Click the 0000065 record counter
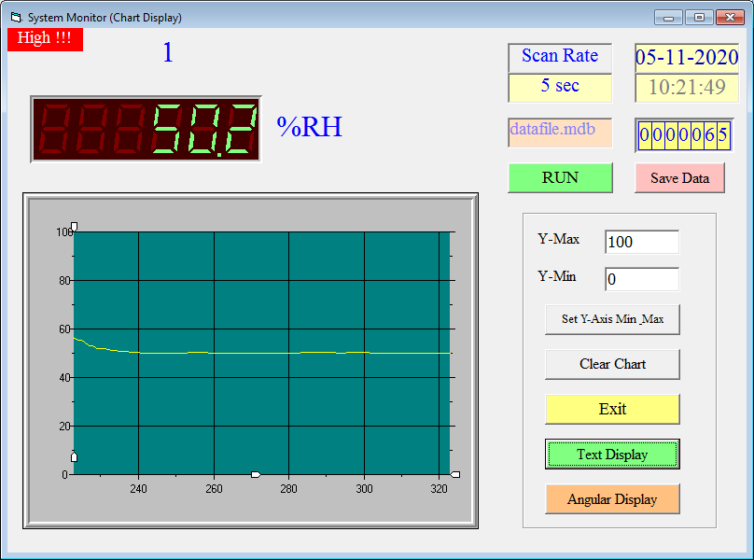Viewport: 754px width, 560px height. point(683,135)
